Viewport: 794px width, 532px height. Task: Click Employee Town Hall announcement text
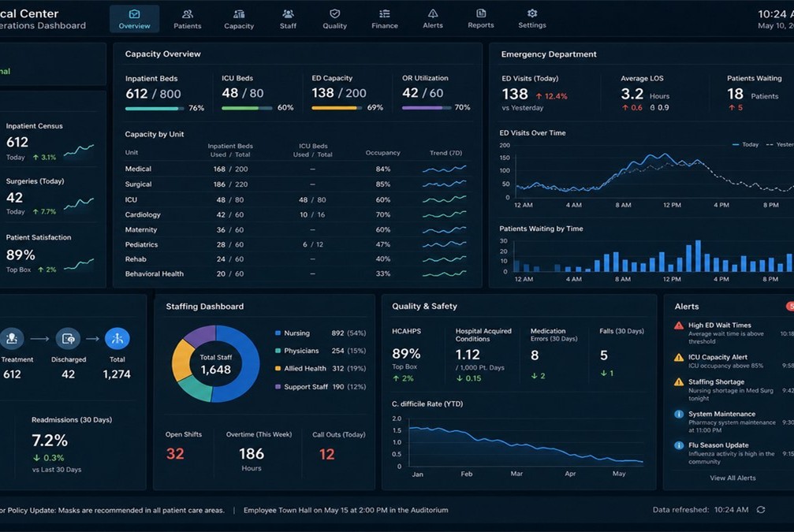coord(346,510)
